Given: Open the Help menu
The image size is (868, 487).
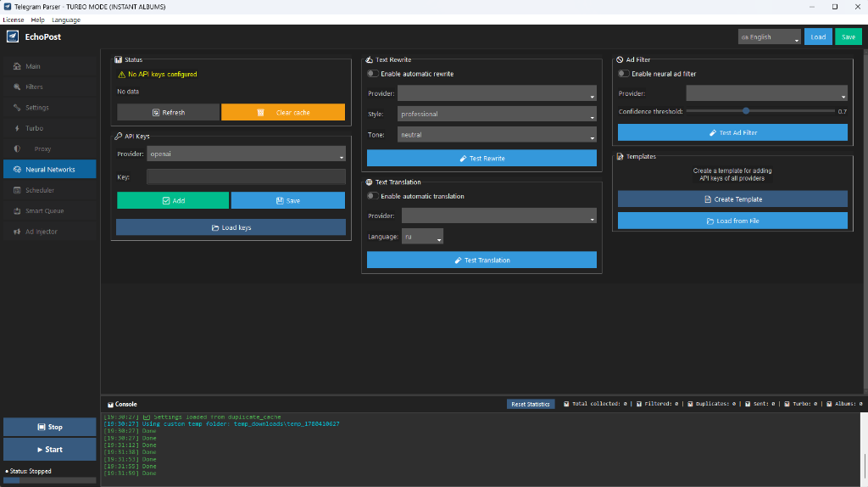Looking at the screenshot, I should pyautogui.click(x=37, y=20).
